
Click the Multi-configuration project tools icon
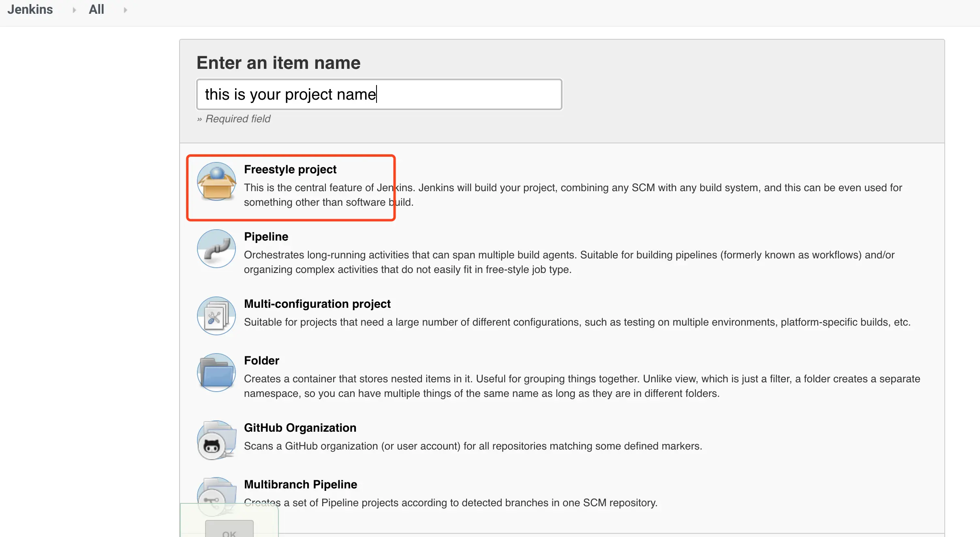216,316
